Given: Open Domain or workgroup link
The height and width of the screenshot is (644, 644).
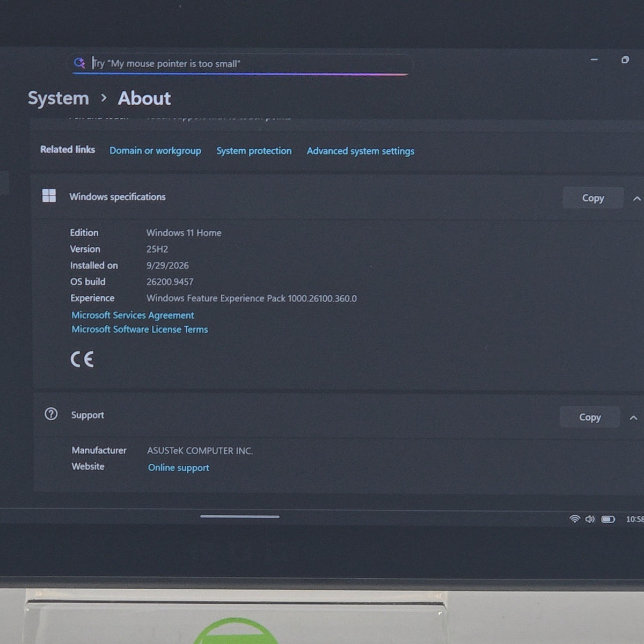Looking at the screenshot, I should tap(155, 151).
